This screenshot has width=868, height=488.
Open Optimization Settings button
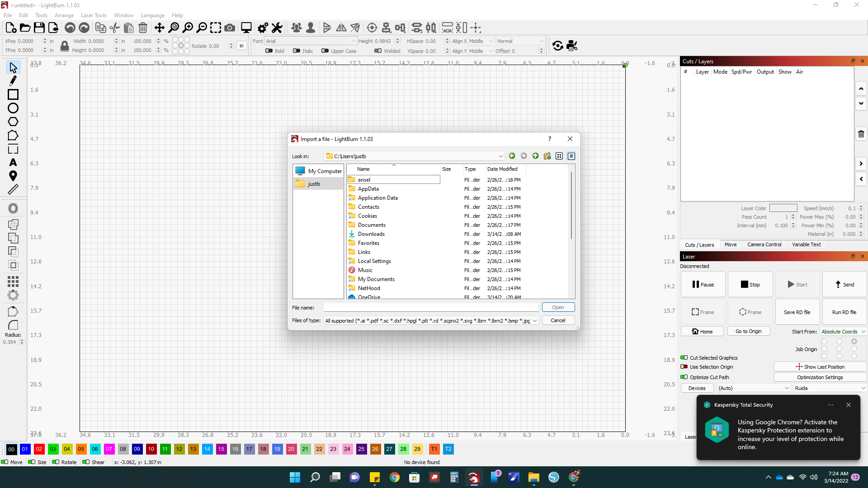[820, 377]
